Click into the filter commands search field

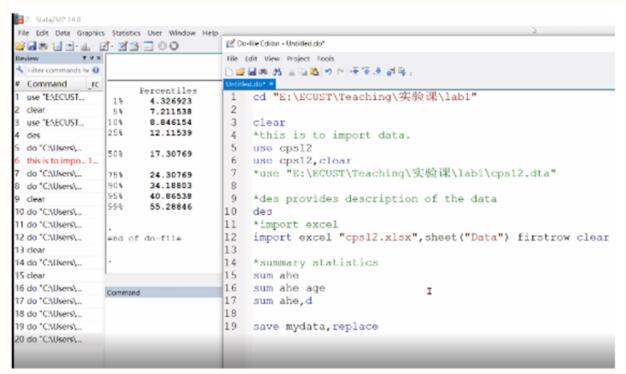point(58,70)
